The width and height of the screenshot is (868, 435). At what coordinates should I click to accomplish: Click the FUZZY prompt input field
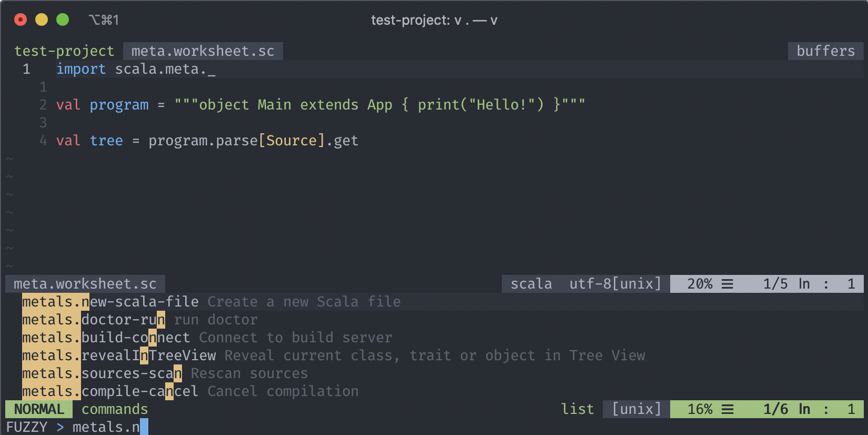coord(434,427)
